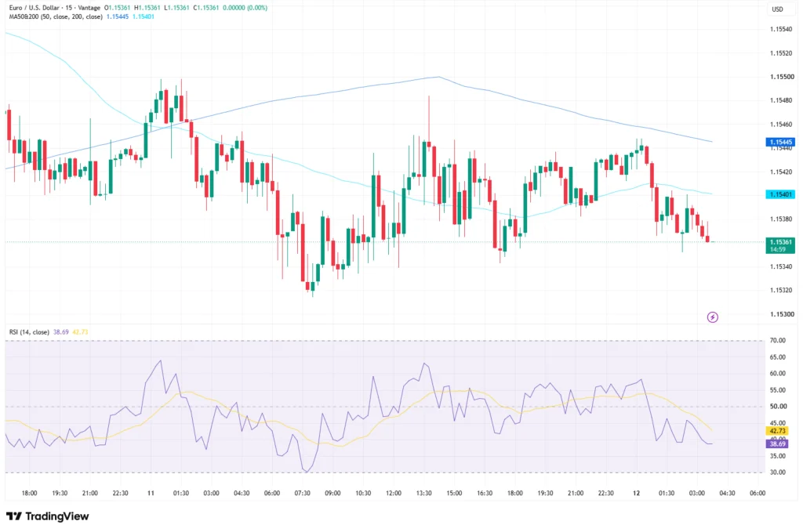The image size is (803, 532).
Task: Click the 1.15540 price scale label
Action: [x=782, y=29]
